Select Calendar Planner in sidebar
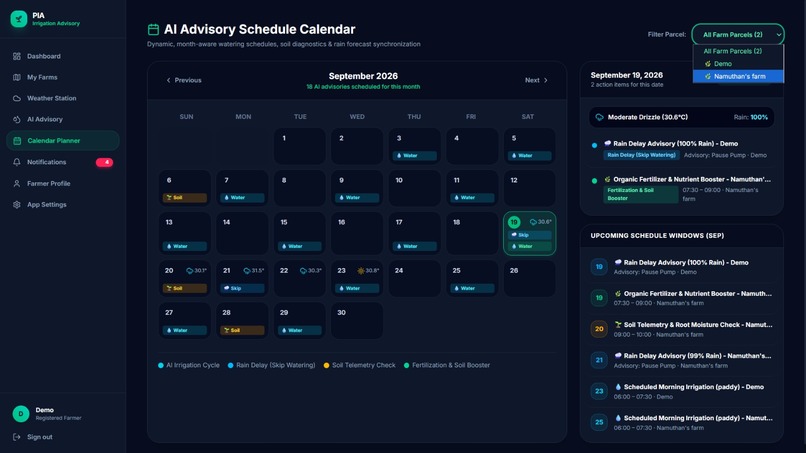 click(63, 140)
